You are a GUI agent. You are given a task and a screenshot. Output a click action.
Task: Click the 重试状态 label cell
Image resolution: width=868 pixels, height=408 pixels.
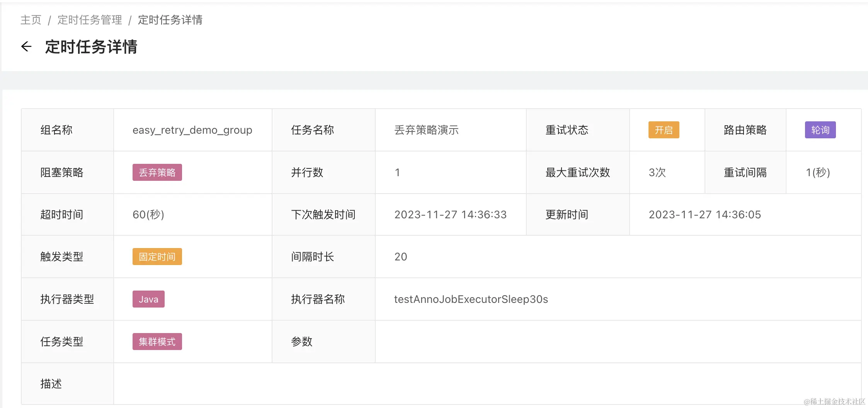click(578, 130)
